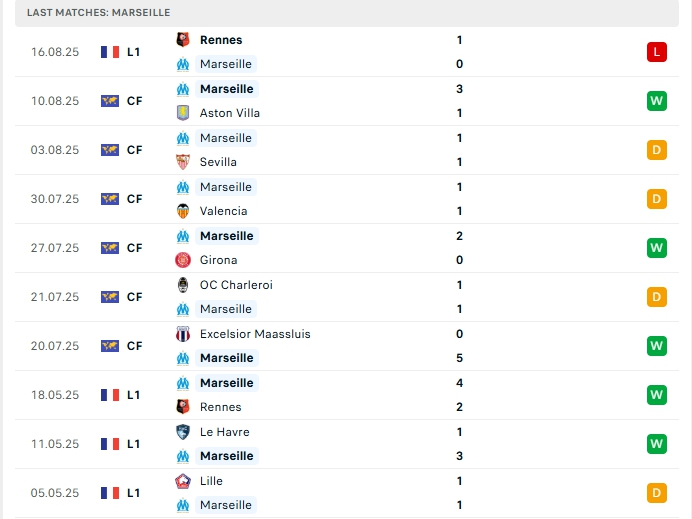Click the world flag on 10.08.25 friendly
Screen dimensions: 692x519
[x=110, y=101]
